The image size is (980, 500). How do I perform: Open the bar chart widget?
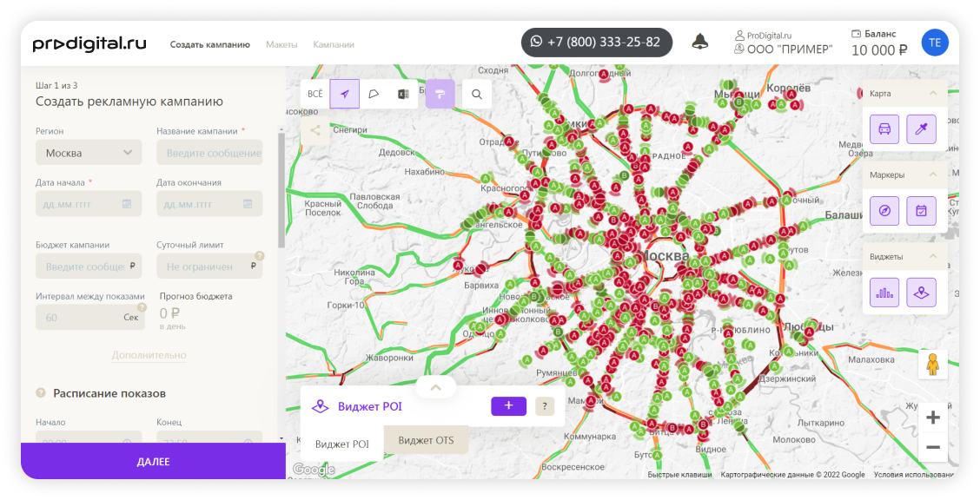pyautogui.click(x=884, y=293)
